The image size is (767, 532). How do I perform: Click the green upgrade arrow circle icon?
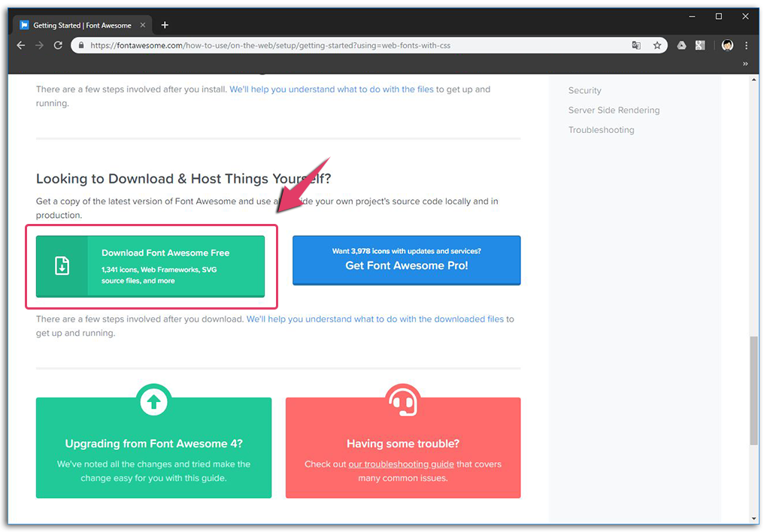click(x=153, y=402)
